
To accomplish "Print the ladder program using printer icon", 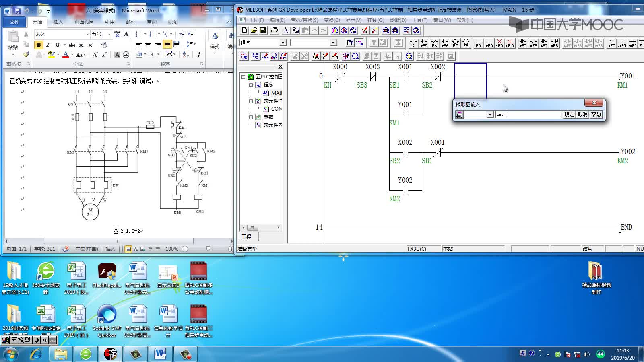I will [275, 31].
